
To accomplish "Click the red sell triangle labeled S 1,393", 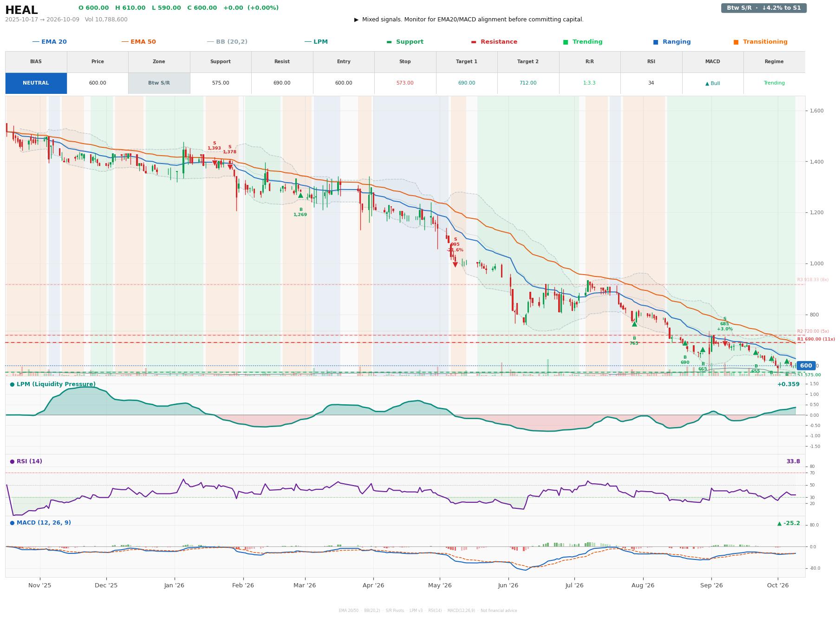I will 215,163.
